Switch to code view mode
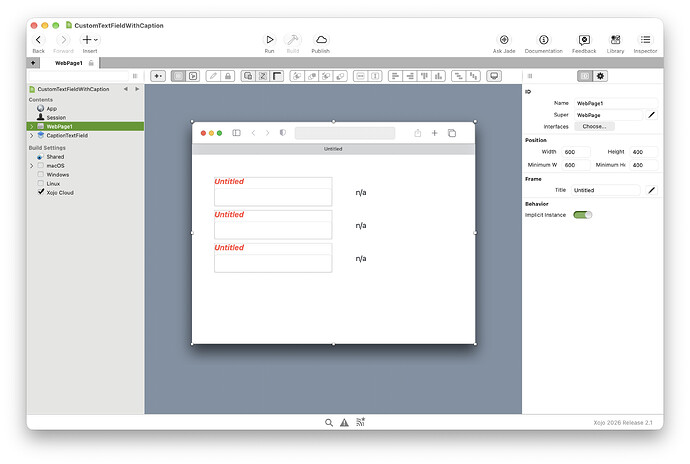The image size is (690, 464). (x=193, y=76)
